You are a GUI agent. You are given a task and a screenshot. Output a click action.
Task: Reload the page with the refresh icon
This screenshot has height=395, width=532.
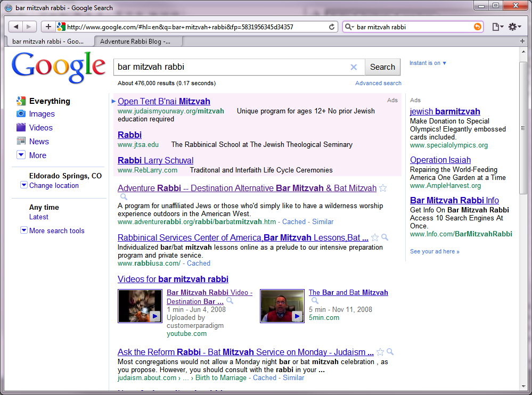331,27
